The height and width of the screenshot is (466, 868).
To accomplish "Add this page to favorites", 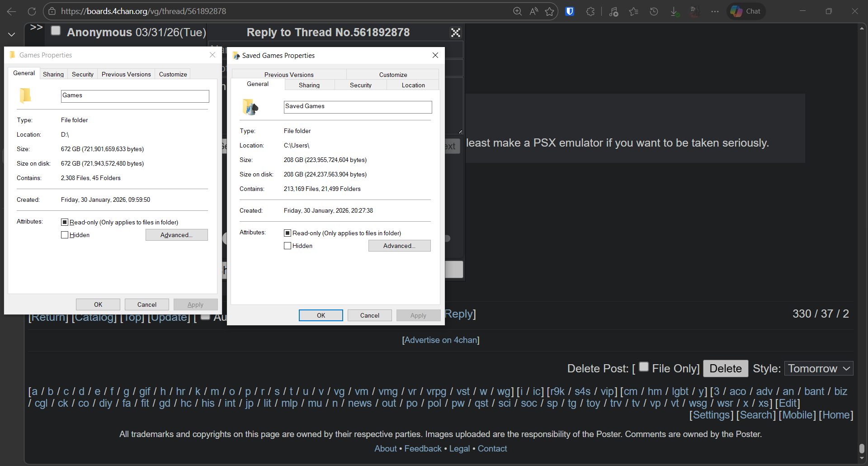I will pyautogui.click(x=550, y=11).
